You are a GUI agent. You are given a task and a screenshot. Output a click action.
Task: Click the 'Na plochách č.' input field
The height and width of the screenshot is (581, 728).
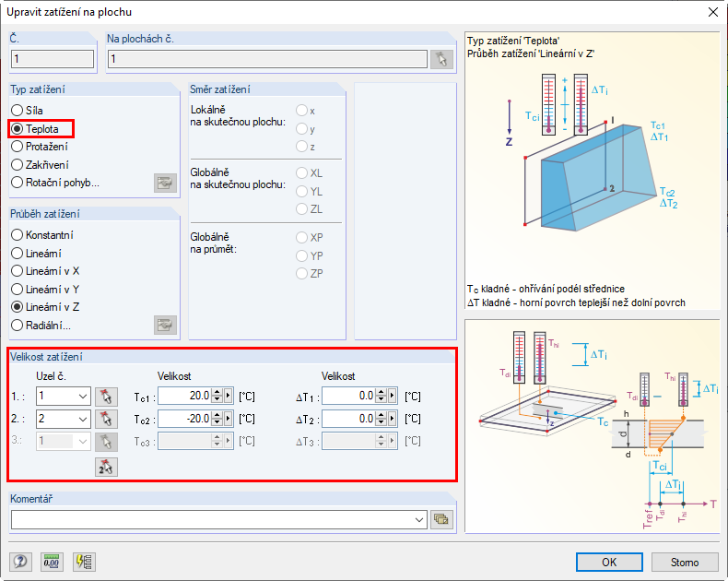[267, 59]
